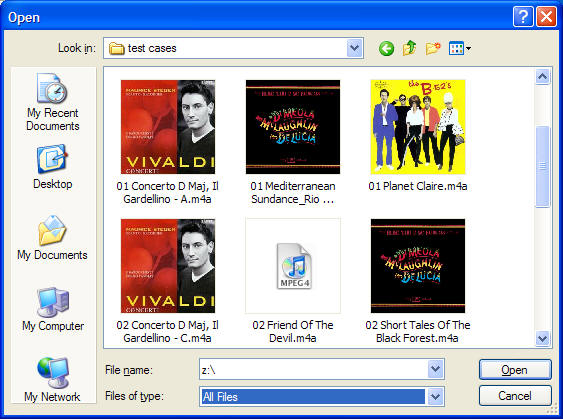Close the Open dialog
Screen dimensions: 563x419
pos(546,17)
